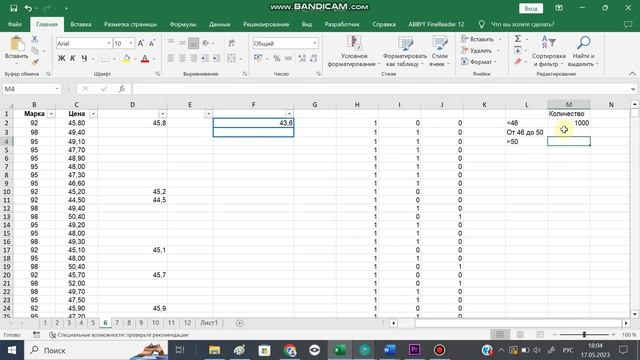Open Найти и выделить menu
This screenshot has width=640, height=360.
click(583, 51)
